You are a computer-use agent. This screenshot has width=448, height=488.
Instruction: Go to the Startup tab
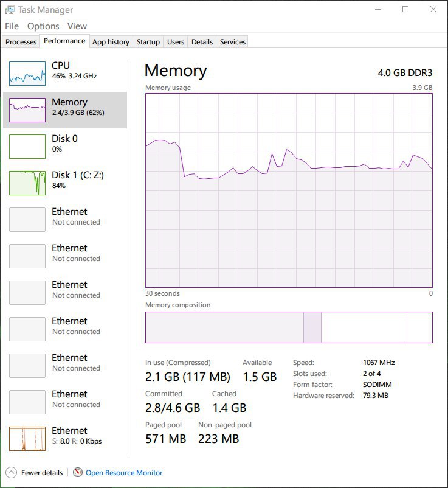point(148,42)
